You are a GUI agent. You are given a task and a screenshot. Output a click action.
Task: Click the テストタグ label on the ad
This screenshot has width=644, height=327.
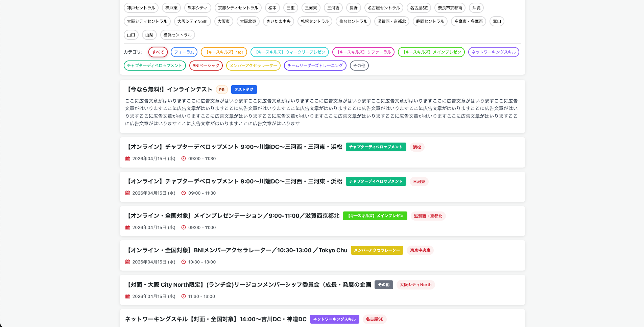[244, 89]
